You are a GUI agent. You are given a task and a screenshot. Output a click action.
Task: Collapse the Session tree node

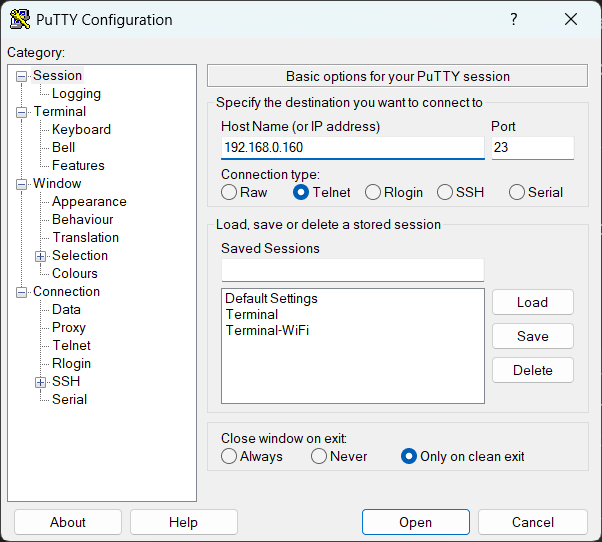[22, 76]
